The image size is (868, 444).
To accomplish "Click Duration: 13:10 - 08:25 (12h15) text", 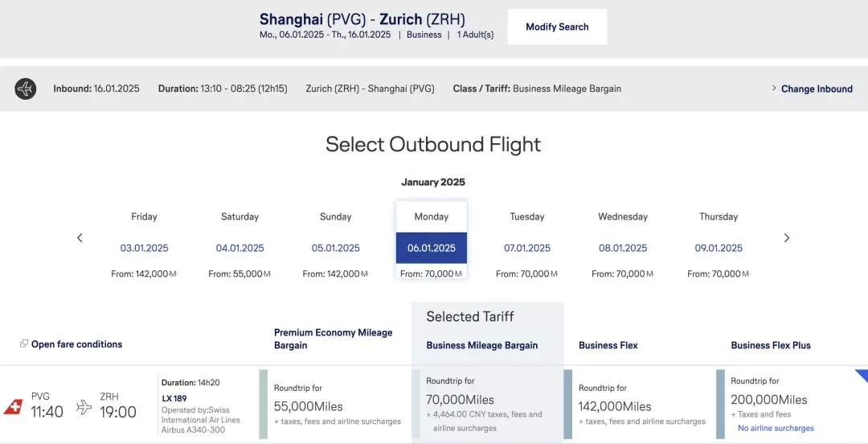I will point(223,88).
